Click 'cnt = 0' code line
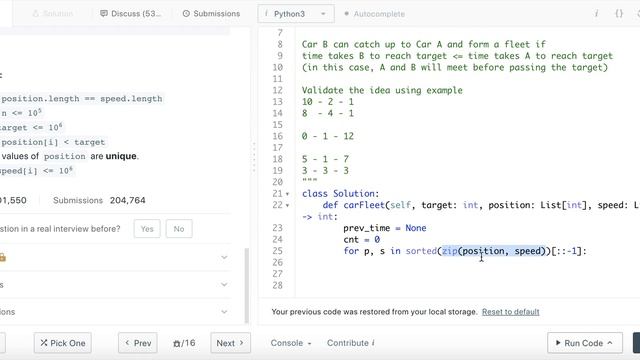The width and height of the screenshot is (640, 360). pos(361,240)
